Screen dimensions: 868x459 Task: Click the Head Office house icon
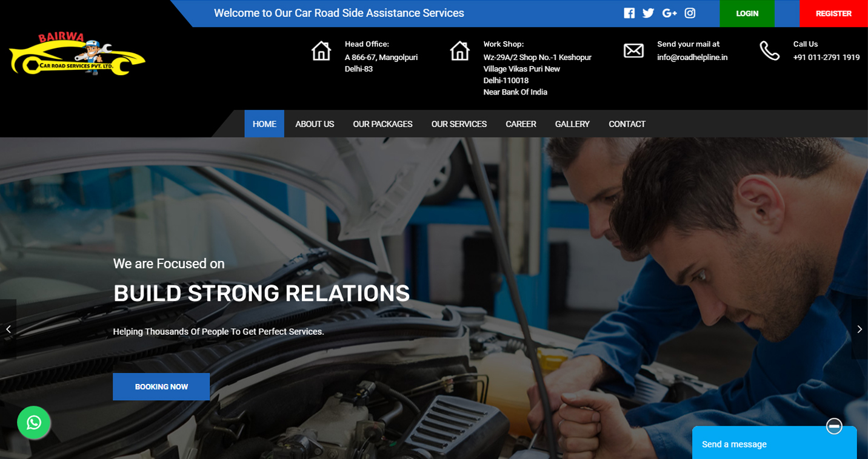point(321,51)
